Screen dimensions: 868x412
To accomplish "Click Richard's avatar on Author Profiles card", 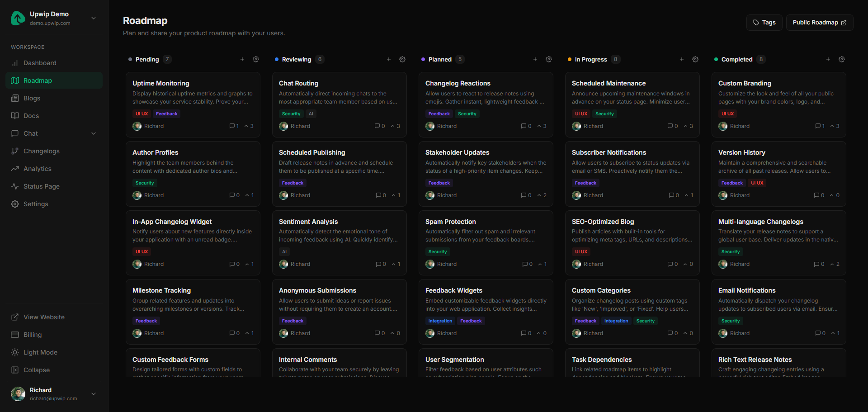I will (x=137, y=195).
